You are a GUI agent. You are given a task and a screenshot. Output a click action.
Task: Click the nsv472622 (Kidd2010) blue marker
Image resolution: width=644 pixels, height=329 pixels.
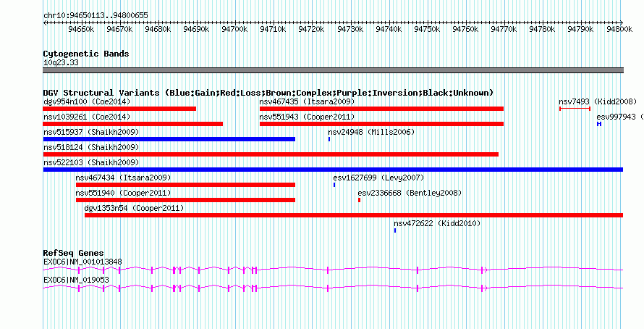(x=395, y=230)
